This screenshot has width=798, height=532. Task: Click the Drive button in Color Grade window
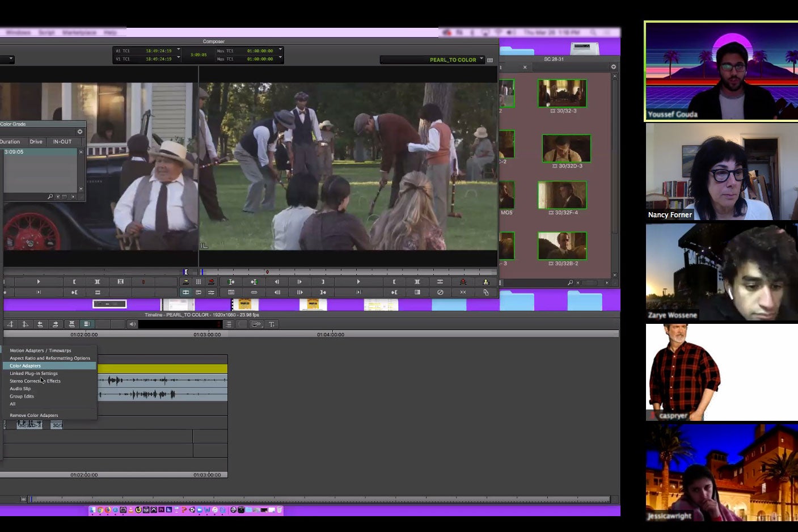36,141
